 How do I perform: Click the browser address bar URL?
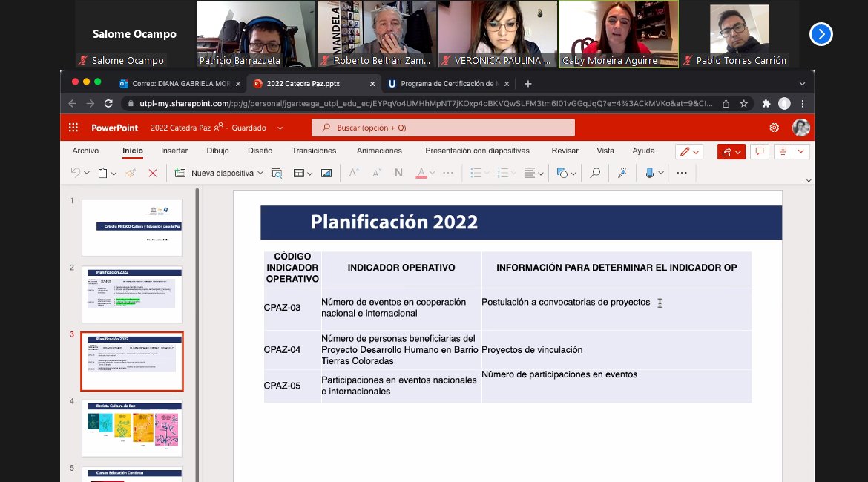coord(425,104)
